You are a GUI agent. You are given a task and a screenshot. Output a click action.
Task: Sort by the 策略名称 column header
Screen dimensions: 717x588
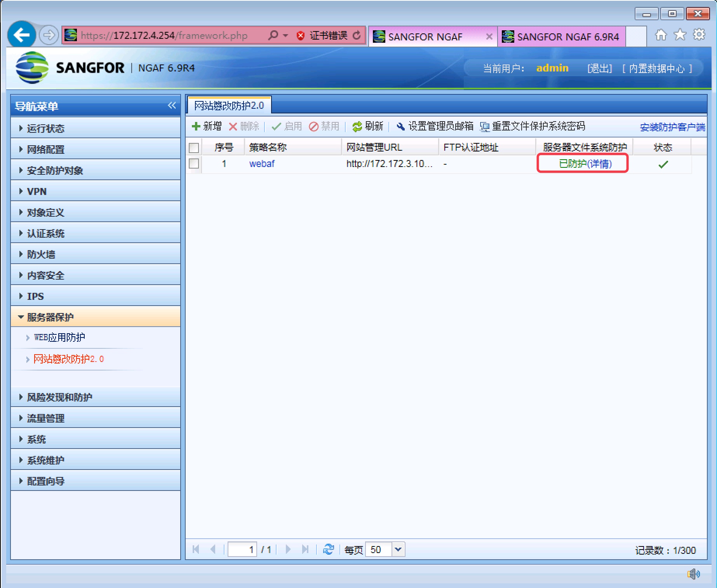(x=293, y=148)
